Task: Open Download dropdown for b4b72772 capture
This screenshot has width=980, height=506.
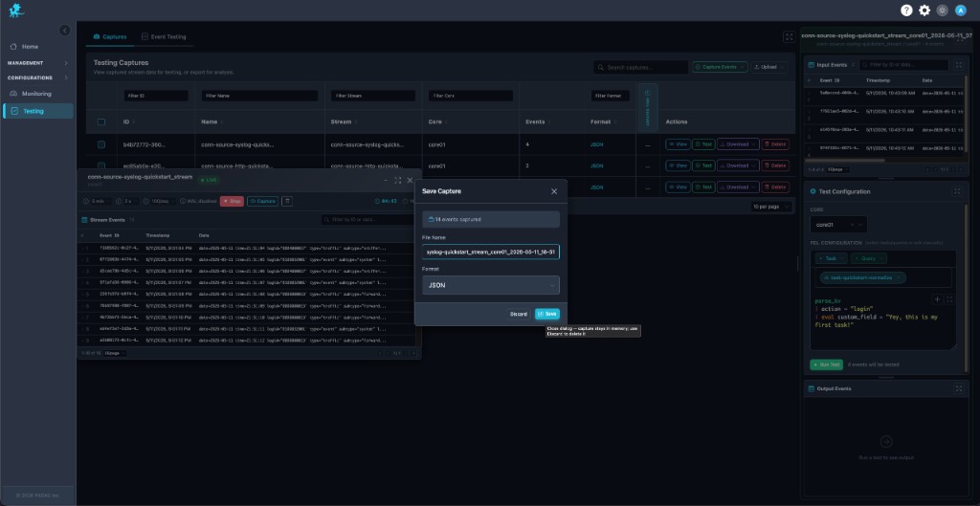Action: 738,144
